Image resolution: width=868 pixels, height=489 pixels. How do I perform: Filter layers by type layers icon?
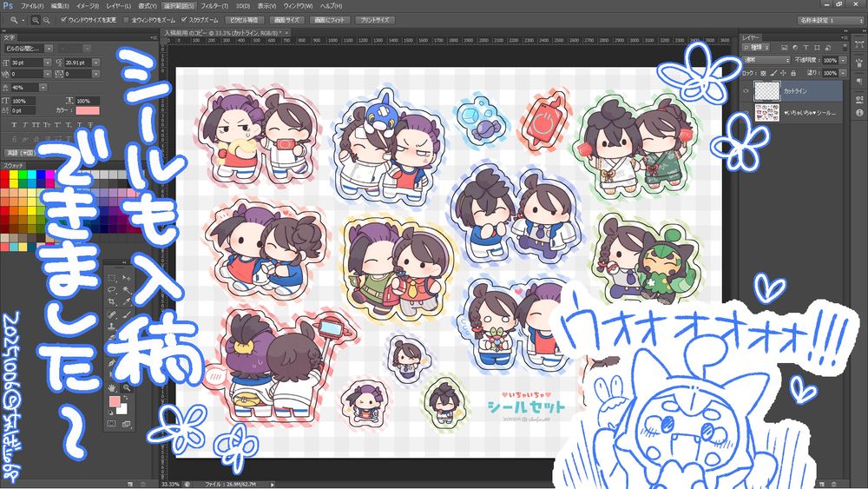(x=806, y=48)
